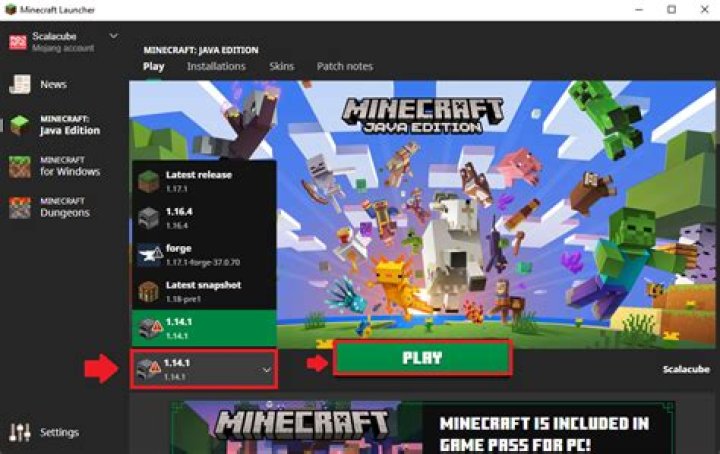The height and width of the screenshot is (454, 720).
Task: Click the anvil icon next to forge
Action: coord(150,255)
